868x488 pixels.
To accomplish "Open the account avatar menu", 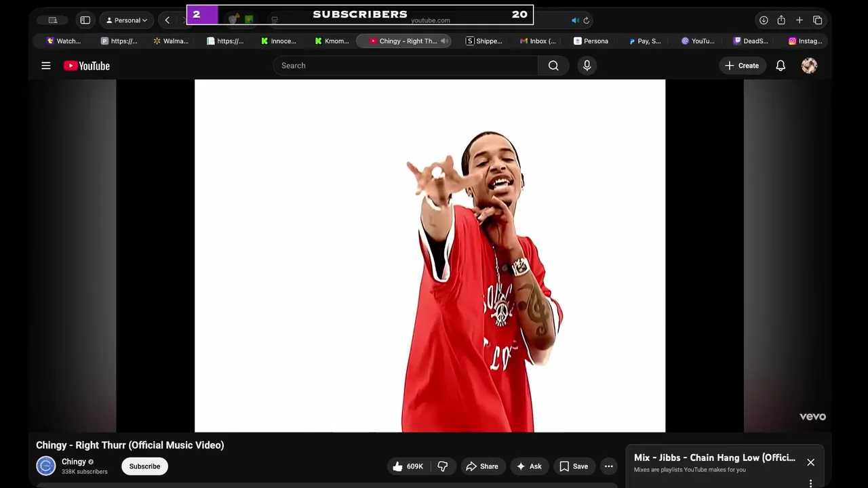I will pyautogui.click(x=809, y=66).
